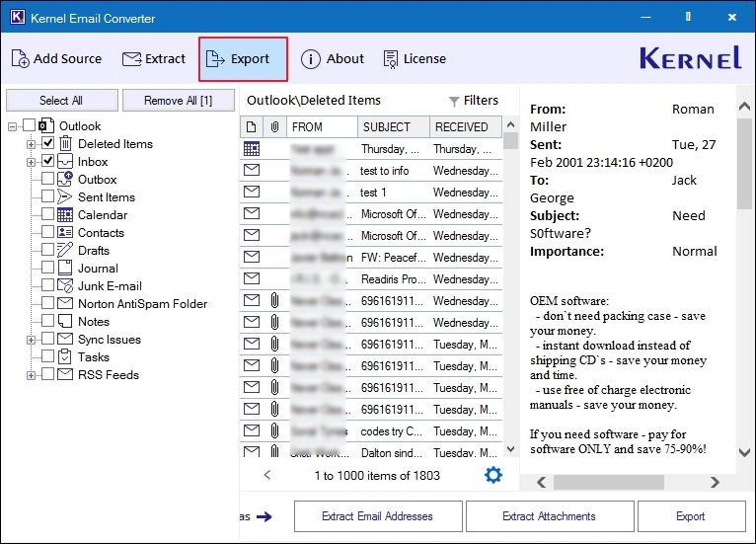Click the Junk E-mail folder icon

coord(65,285)
